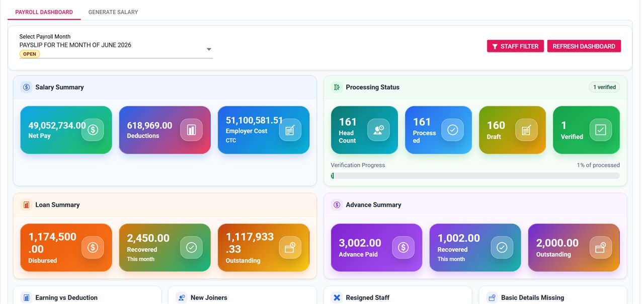This screenshot has width=644, height=304.
Task: Click the dollar icon on the Net Pay card
Action: pyautogui.click(x=93, y=130)
